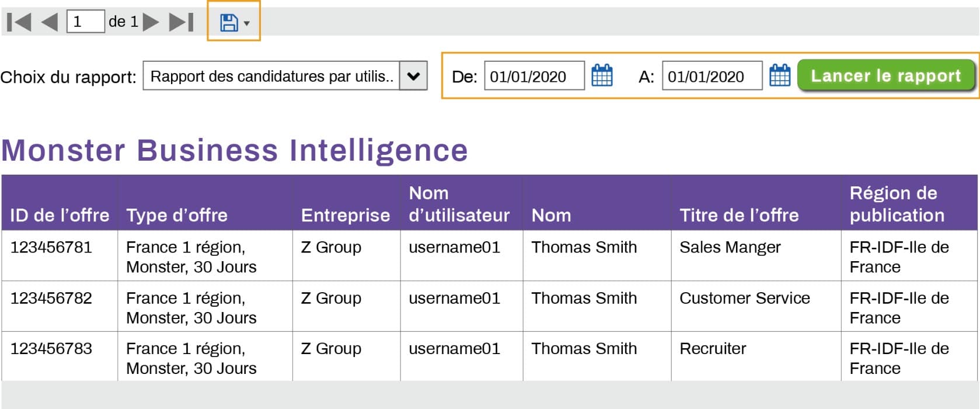Select offer ID 123456782
This screenshot has height=409, width=980.
click(51, 298)
